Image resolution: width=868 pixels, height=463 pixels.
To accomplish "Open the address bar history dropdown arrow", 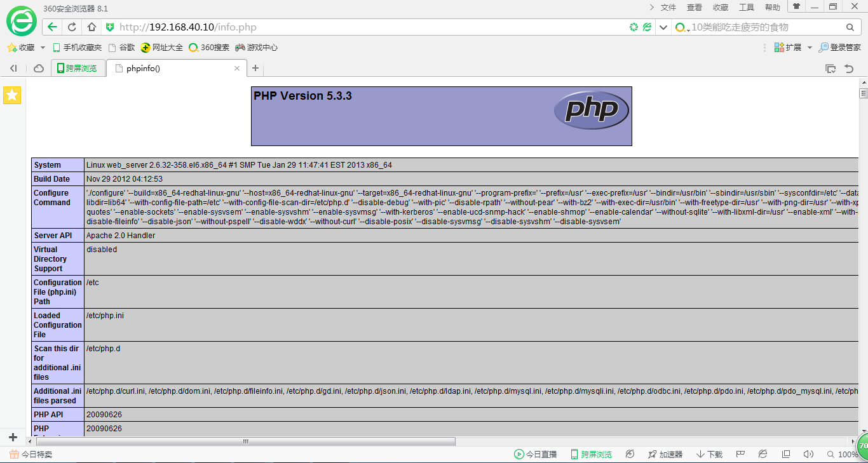I will [x=663, y=27].
